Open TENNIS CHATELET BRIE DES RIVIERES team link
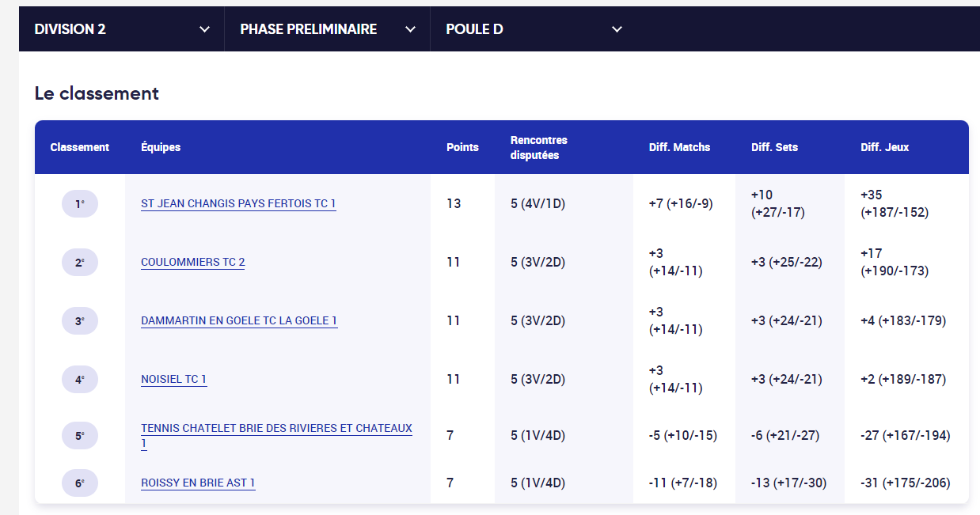980x515 pixels. tap(276, 436)
